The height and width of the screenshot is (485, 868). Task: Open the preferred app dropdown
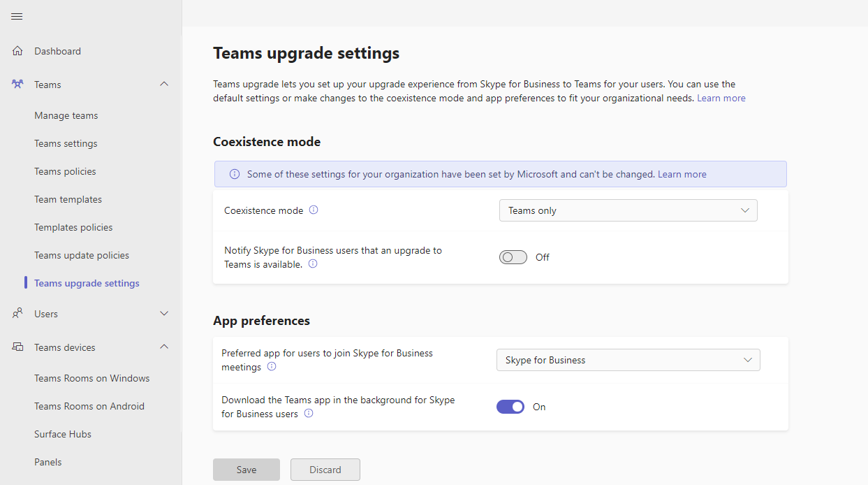(x=628, y=360)
